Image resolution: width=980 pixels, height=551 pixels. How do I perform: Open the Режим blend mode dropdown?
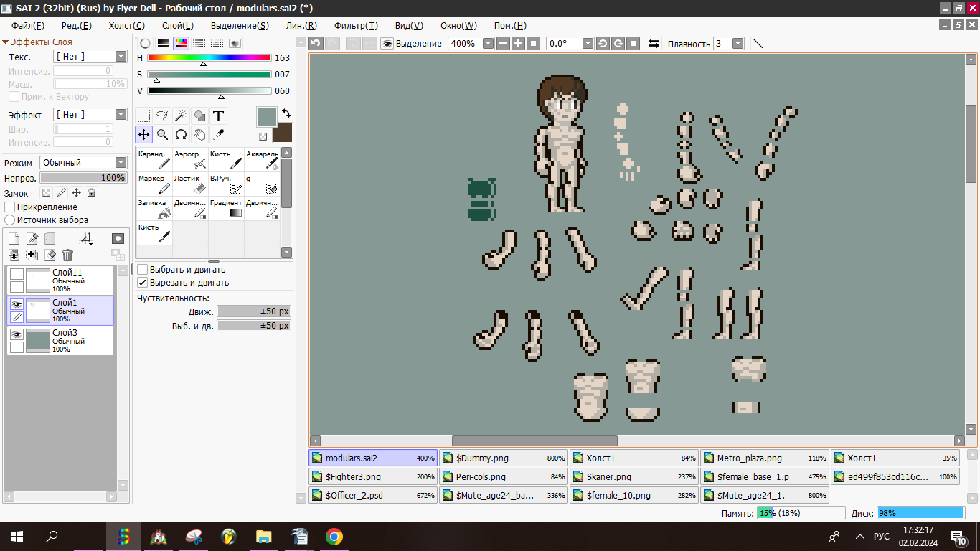click(83, 163)
